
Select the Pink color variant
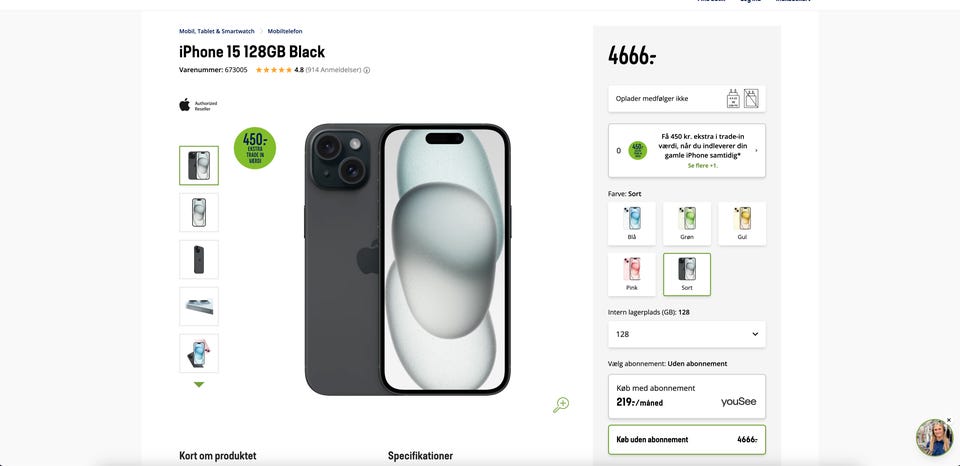[x=632, y=274]
